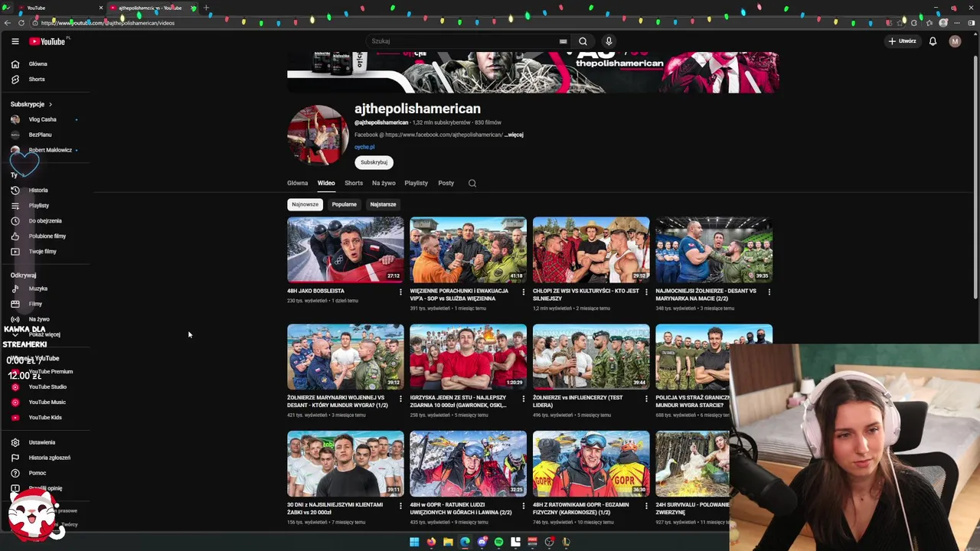Select the Najstarsze sort chip

point(383,204)
